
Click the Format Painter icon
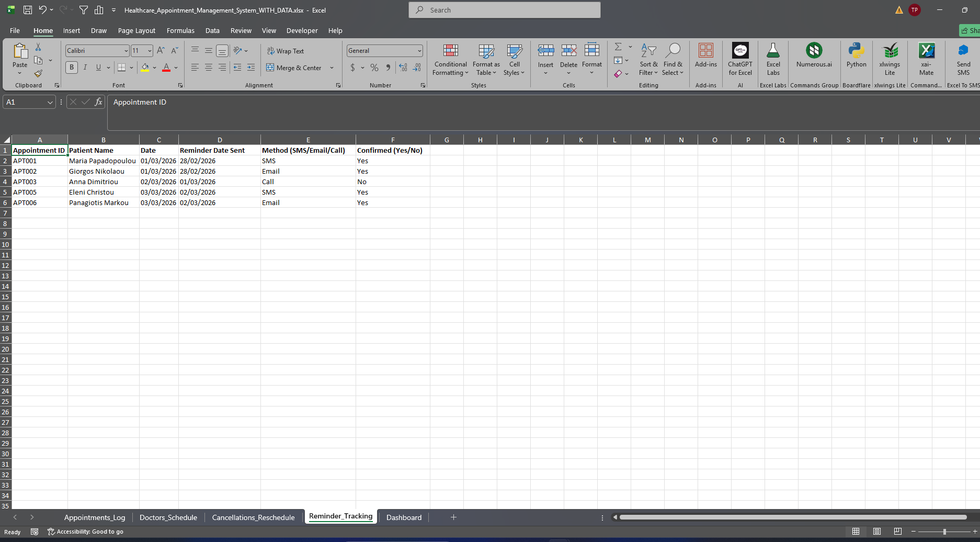coord(38,74)
